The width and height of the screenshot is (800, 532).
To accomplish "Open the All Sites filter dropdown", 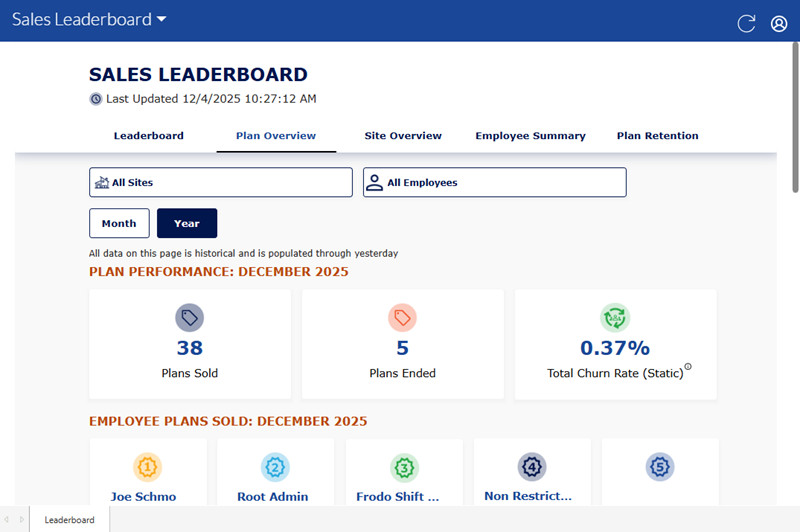I will [221, 182].
